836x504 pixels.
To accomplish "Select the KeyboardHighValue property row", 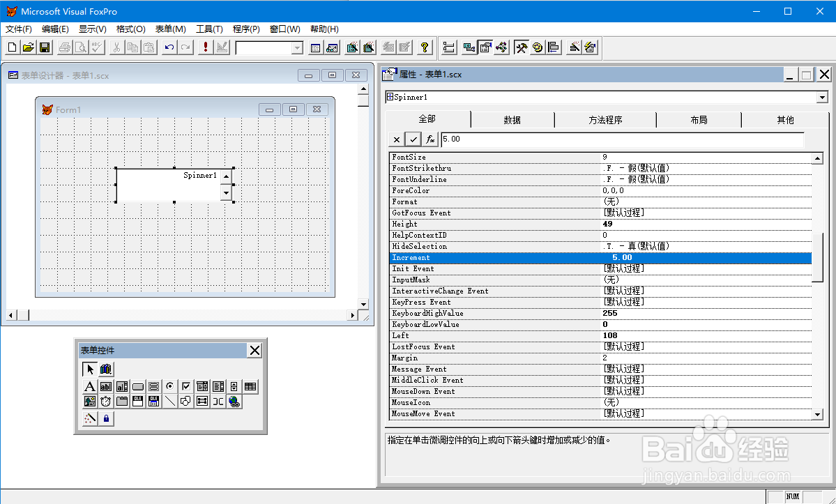I will [x=601, y=313].
